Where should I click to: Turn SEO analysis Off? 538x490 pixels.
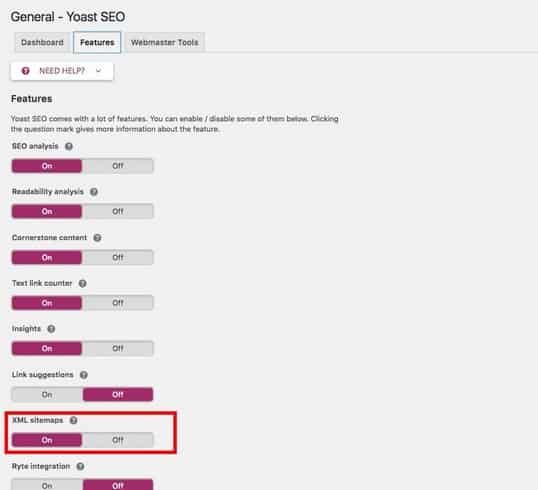(x=118, y=166)
